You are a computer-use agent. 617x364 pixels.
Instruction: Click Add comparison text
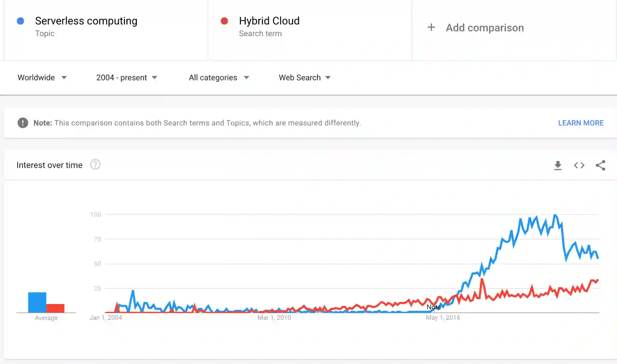pyautogui.click(x=484, y=28)
